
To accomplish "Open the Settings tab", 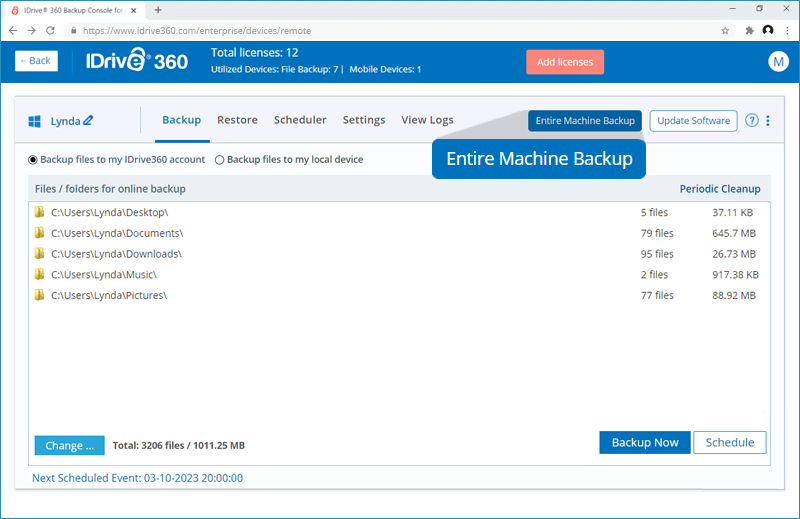I will (364, 120).
